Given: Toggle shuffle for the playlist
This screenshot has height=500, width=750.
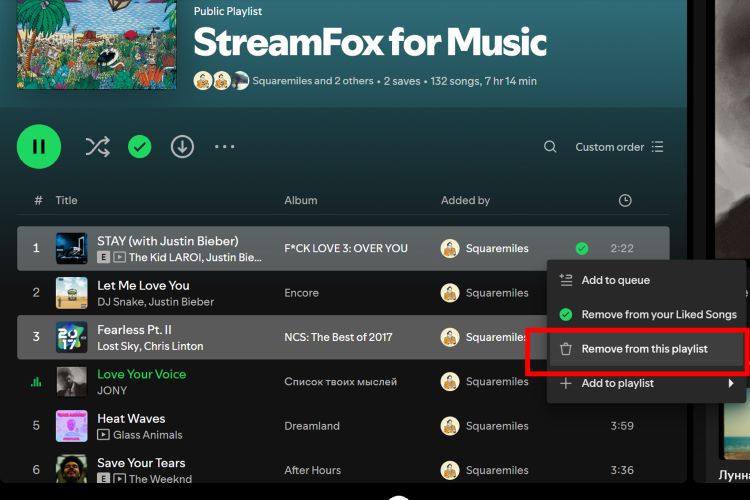Looking at the screenshot, I should [x=98, y=147].
